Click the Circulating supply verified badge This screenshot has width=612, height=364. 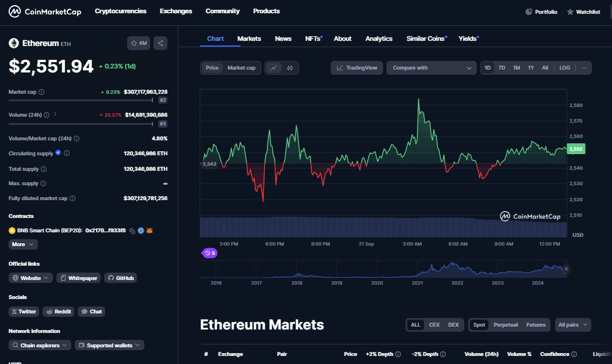(58, 152)
